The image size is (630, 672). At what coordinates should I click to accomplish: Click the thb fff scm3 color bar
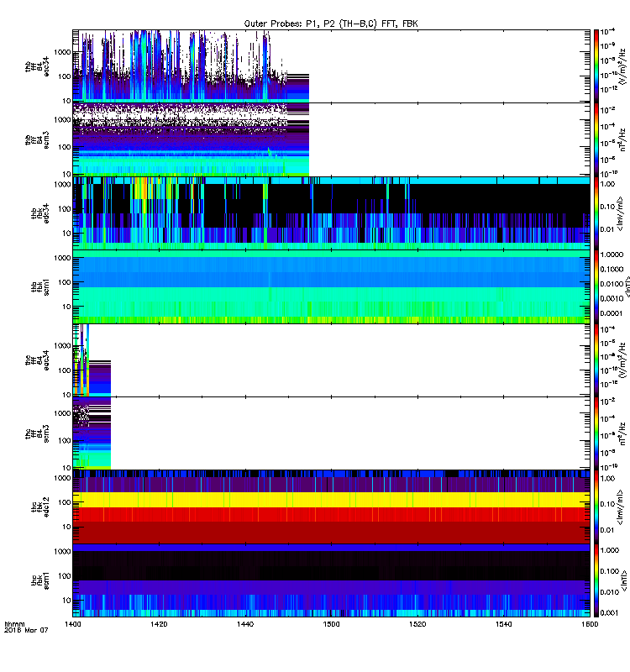596,139
